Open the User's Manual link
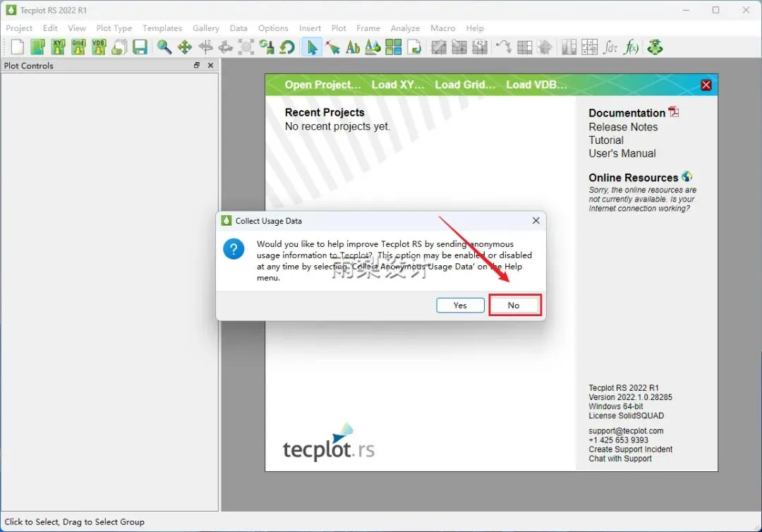The height and width of the screenshot is (532, 762). point(622,154)
